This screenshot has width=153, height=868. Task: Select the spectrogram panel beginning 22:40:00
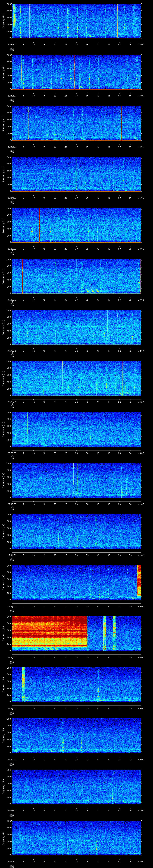point(76,481)
